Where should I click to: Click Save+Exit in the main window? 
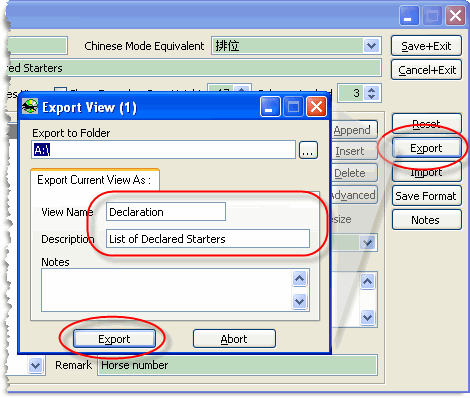pyautogui.click(x=426, y=46)
